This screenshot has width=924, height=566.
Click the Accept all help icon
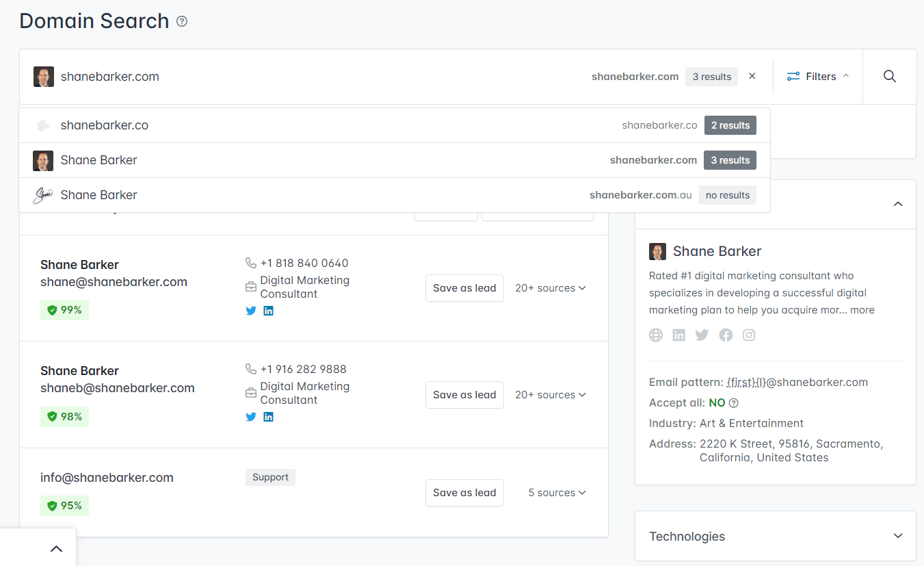(734, 403)
